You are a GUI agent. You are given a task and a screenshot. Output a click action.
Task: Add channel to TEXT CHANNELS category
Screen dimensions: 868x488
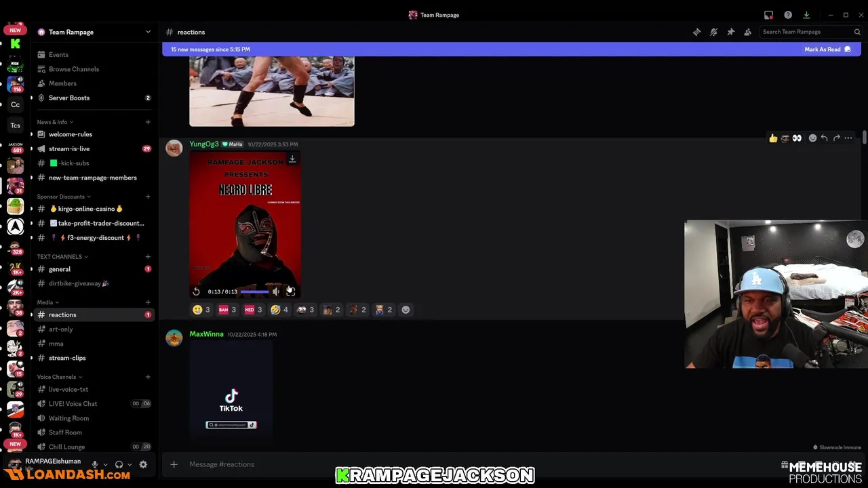[x=148, y=257]
